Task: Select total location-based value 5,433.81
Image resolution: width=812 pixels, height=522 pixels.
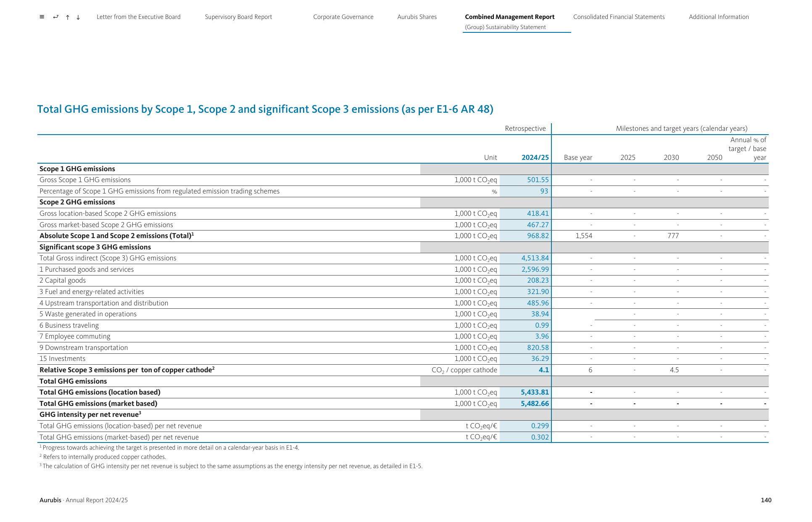Action: (535, 392)
